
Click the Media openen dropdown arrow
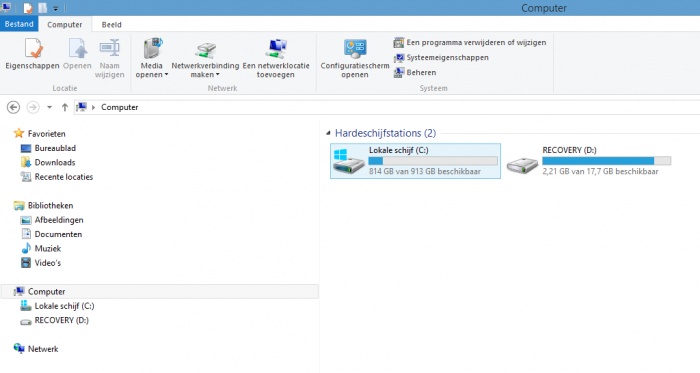tap(166, 75)
